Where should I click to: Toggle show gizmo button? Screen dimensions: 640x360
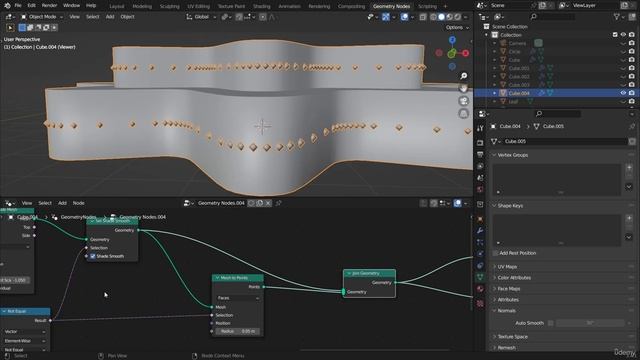(x=386, y=17)
